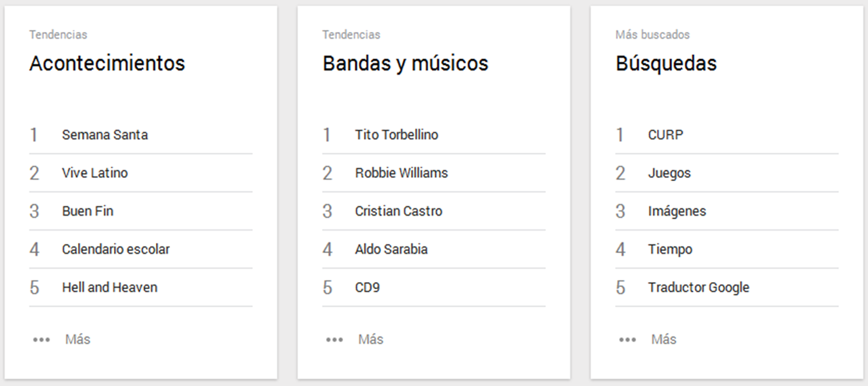Open the Semana Santa trend

pos(104,135)
